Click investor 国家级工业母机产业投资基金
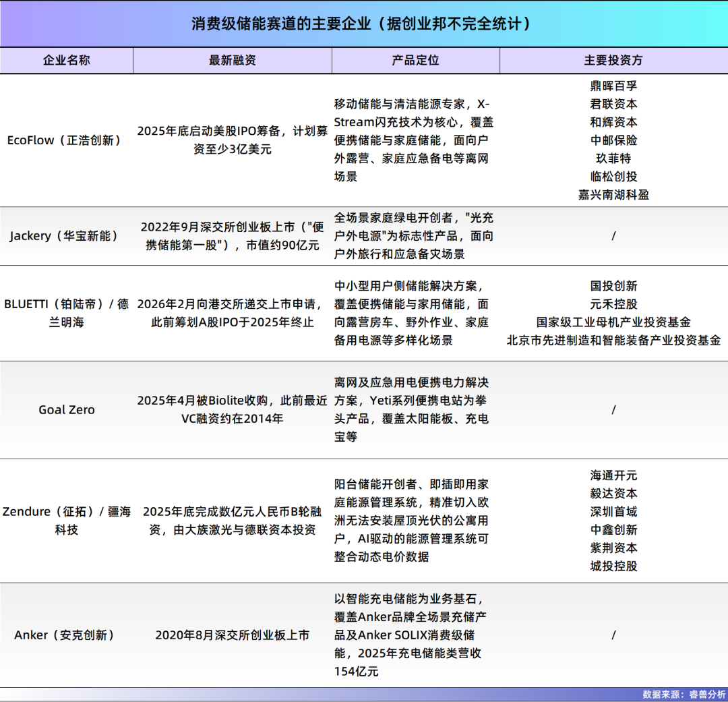The height and width of the screenshot is (702, 728). tap(613, 322)
